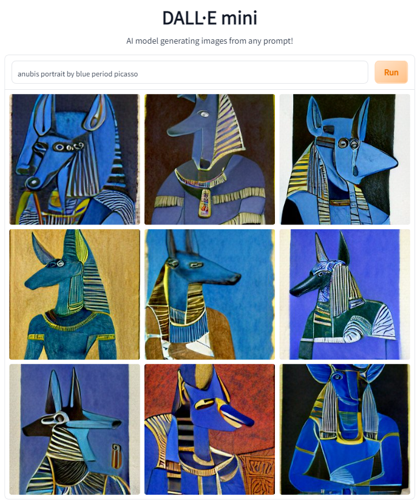Open the Anubis image with purple background
Screen dimensions: 420x504
click(x=345, y=294)
